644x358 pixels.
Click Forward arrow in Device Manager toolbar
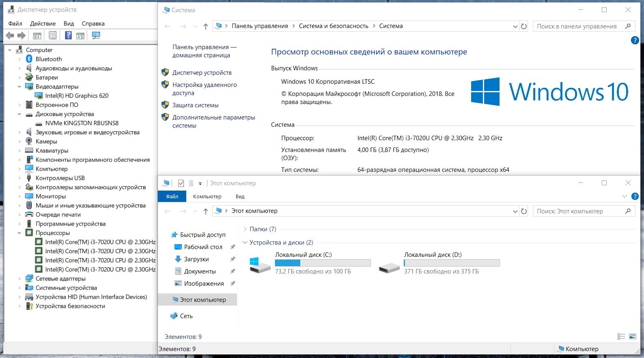[x=22, y=36]
